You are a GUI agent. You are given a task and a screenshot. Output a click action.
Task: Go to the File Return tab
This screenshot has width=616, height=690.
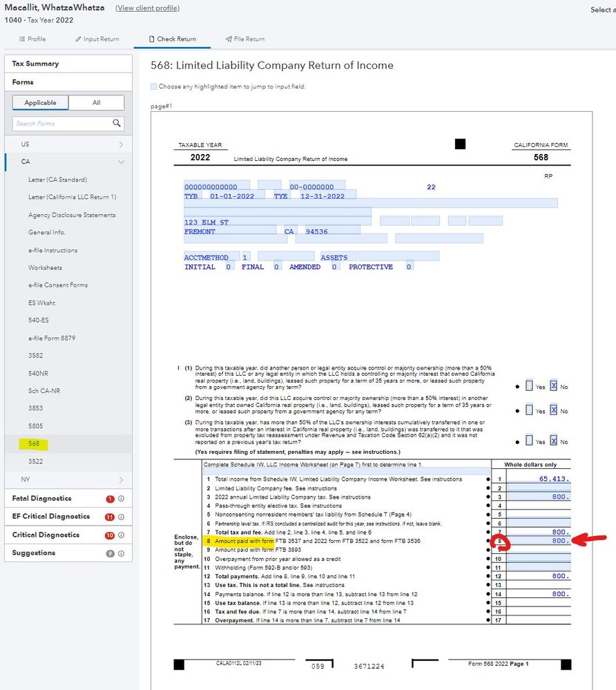pyautogui.click(x=244, y=39)
